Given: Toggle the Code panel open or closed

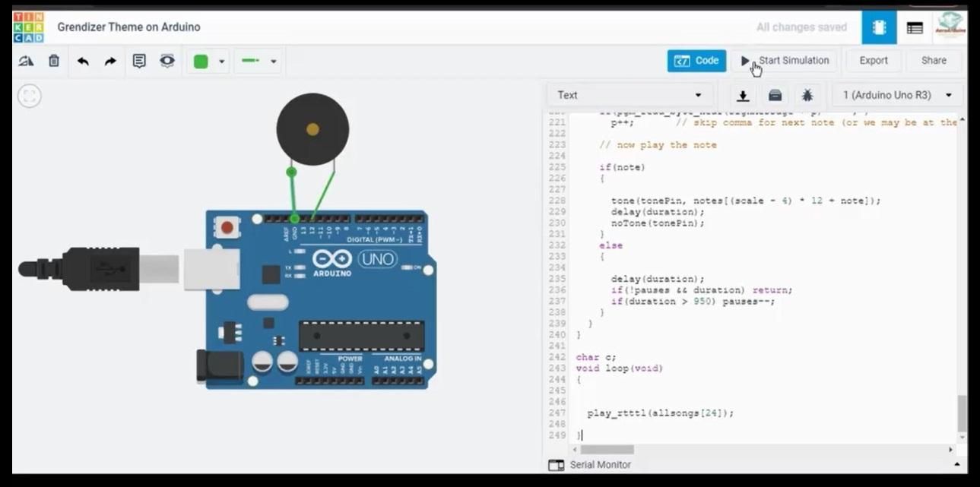Looking at the screenshot, I should pos(696,61).
